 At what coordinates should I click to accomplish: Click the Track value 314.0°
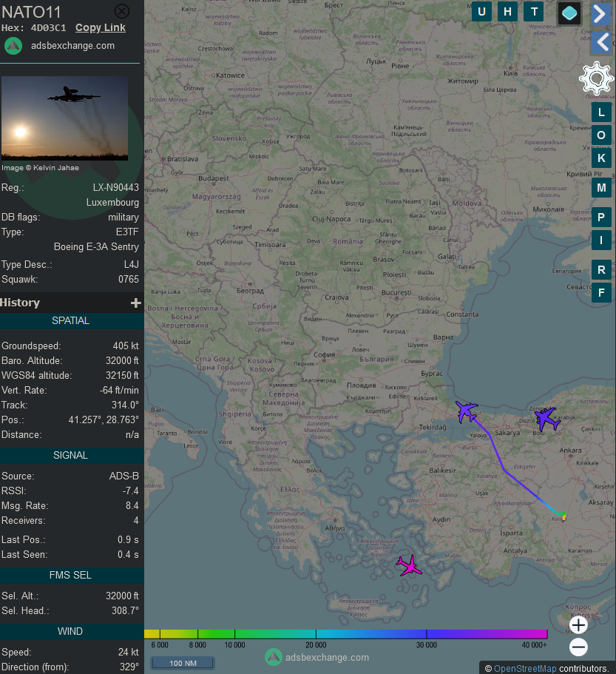point(126,405)
